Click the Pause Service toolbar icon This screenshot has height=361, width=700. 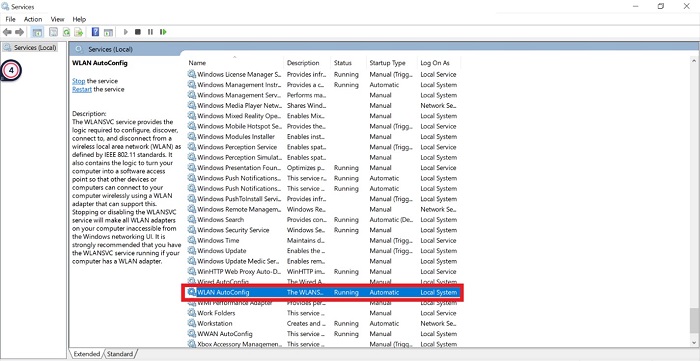150,32
